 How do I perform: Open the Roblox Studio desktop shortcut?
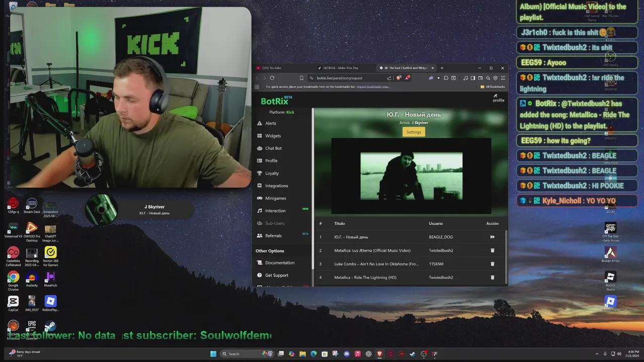[610, 281]
